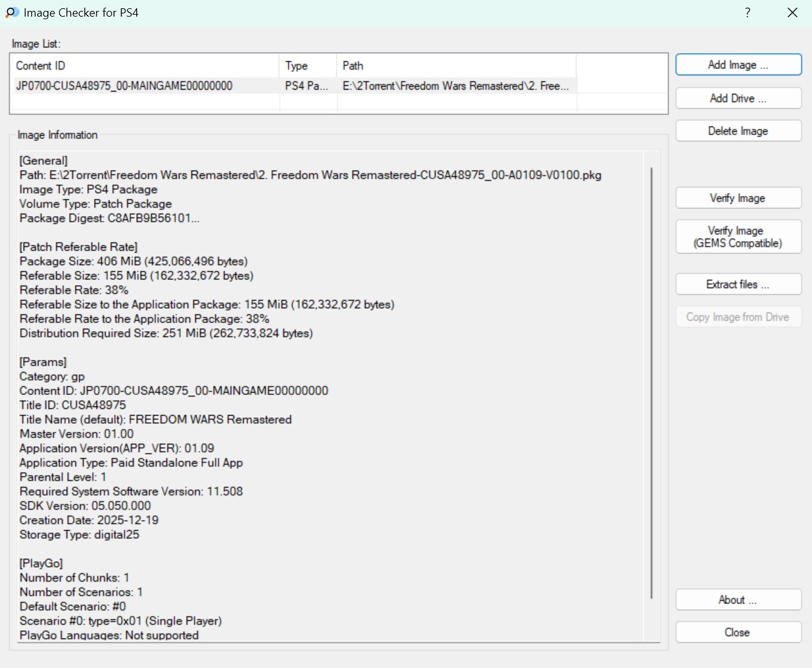Click the Application Version 01.09 line
The height and width of the screenshot is (668, 812).
tap(117, 448)
